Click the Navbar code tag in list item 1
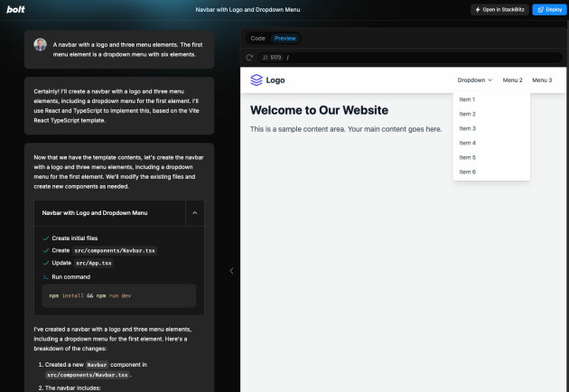The height and width of the screenshot is (392, 569). (x=97, y=365)
